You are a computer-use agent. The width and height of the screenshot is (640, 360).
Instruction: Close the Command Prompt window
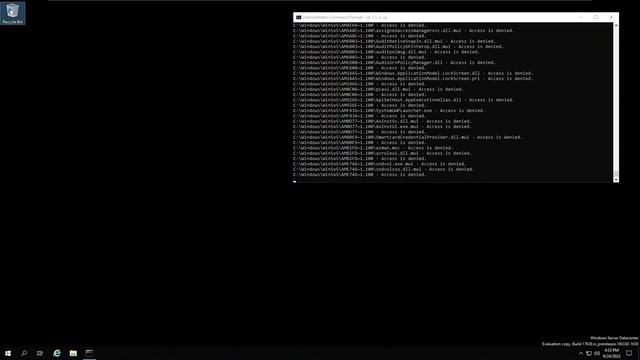point(611,18)
